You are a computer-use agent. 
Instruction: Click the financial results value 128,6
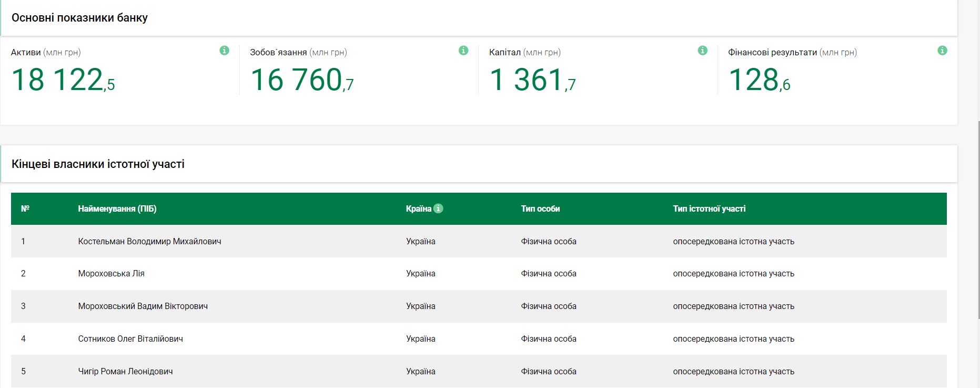click(759, 81)
